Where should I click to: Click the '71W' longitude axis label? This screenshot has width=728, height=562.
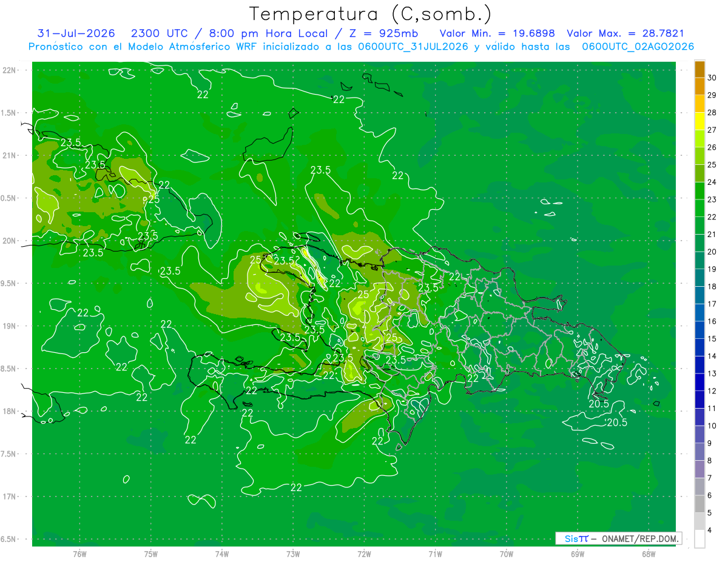coord(435,554)
